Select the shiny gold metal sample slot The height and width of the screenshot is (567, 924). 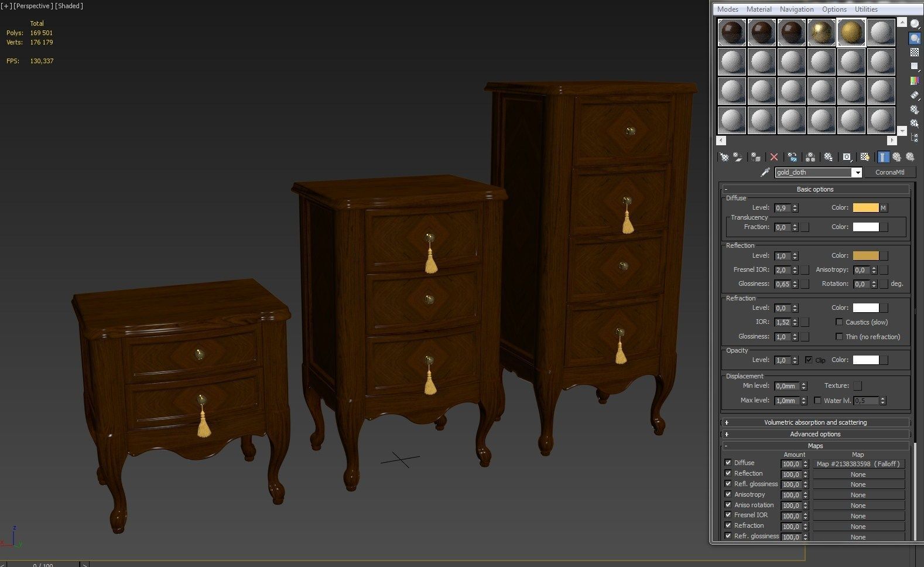(x=822, y=32)
